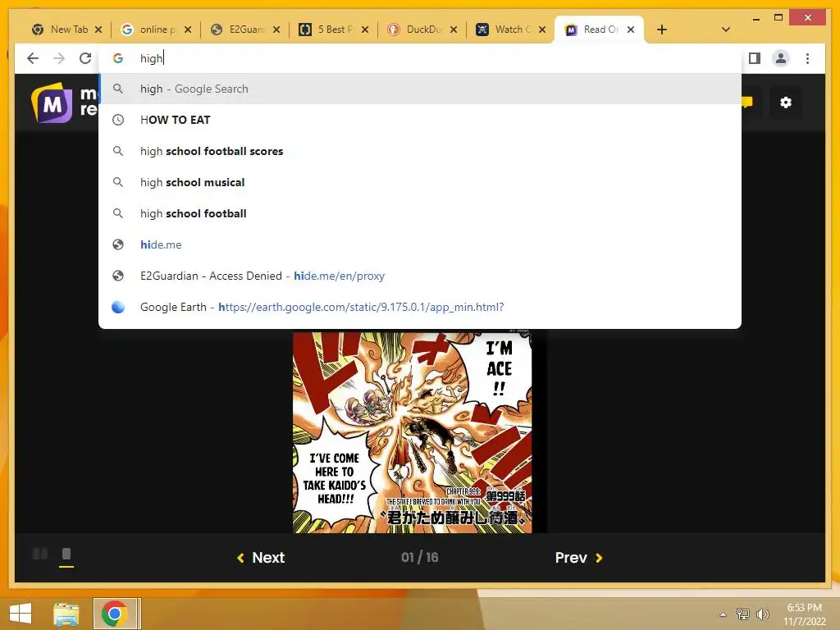Screen dimensions: 840x630
Task: Open the Chrome side panel icon
Action: (755, 58)
